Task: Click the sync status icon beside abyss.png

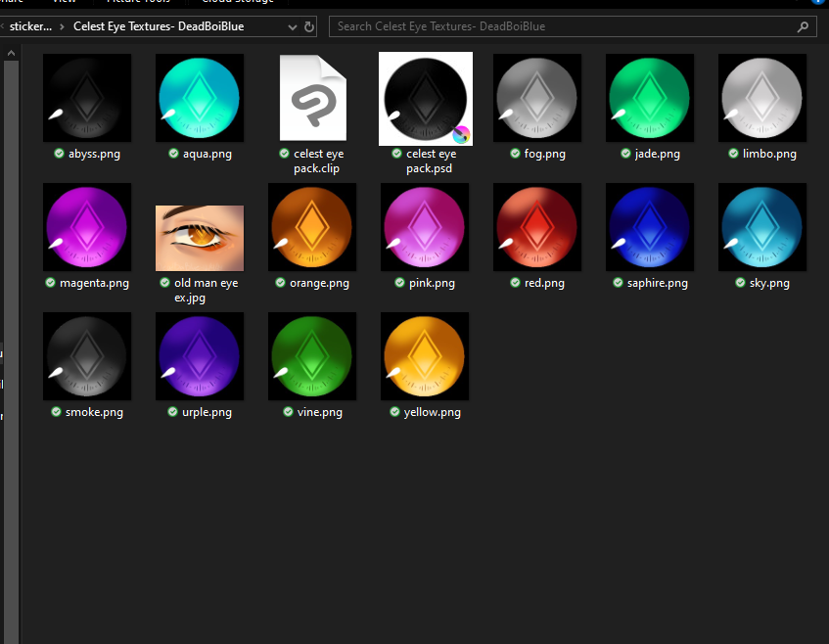Action: pyautogui.click(x=59, y=154)
